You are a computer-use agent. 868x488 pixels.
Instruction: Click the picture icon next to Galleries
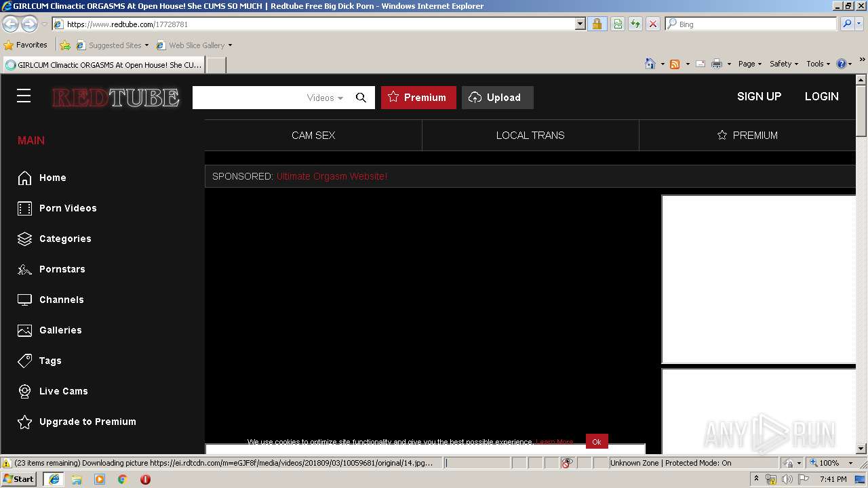[x=24, y=330]
